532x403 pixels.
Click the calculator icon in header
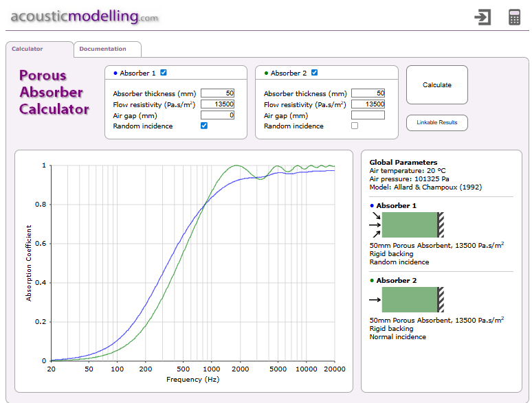[514, 17]
